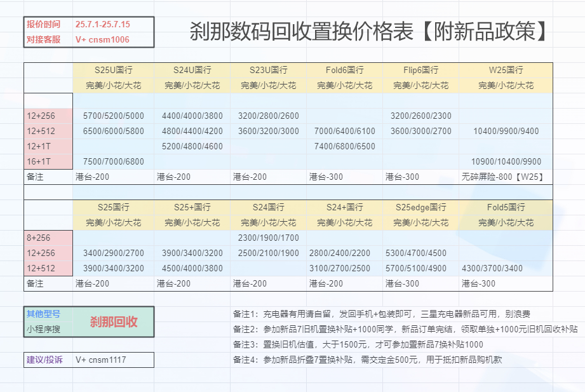Select the S25edge国行 column header
The height and width of the screenshot is (392, 585).
[x=421, y=207]
